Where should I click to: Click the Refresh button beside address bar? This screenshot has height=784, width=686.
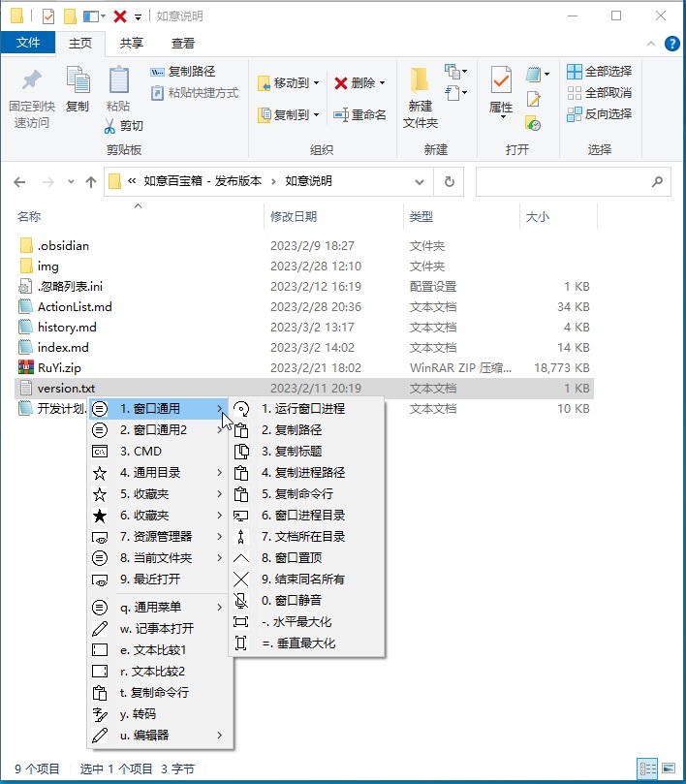tap(449, 181)
